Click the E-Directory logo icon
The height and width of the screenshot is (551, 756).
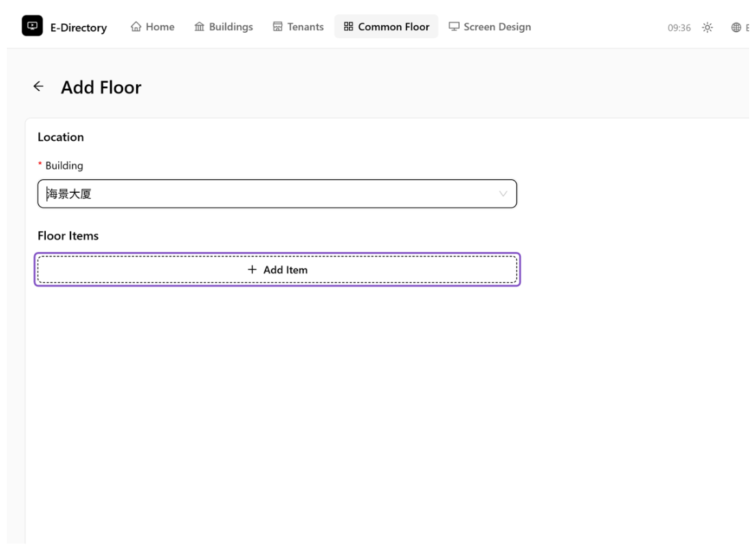(32, 26)
